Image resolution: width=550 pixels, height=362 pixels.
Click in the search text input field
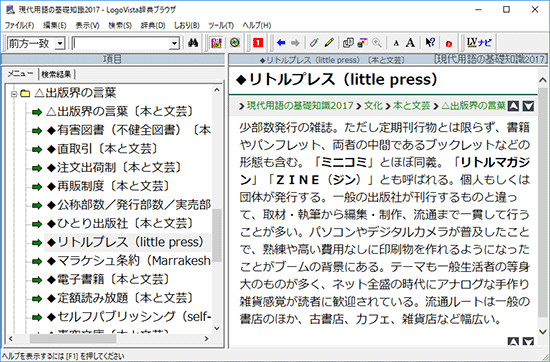[121, 43]
